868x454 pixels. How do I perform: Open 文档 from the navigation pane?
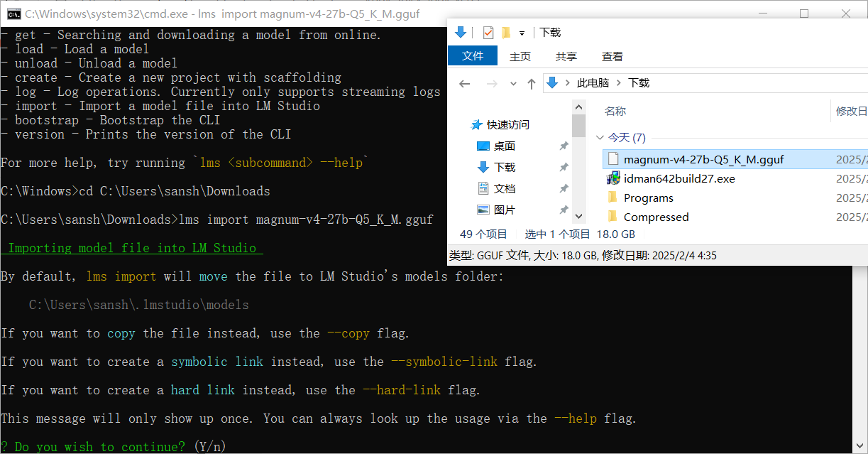pos(505,189)
